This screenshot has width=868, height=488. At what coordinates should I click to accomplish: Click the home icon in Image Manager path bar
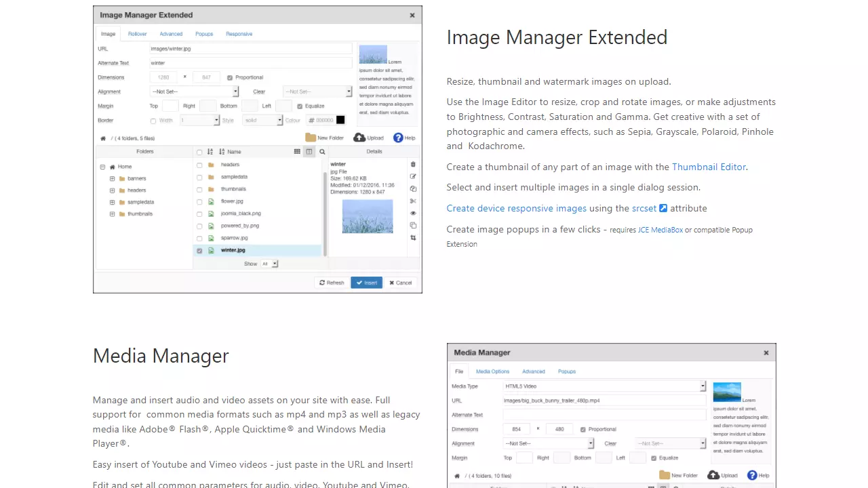104,138
